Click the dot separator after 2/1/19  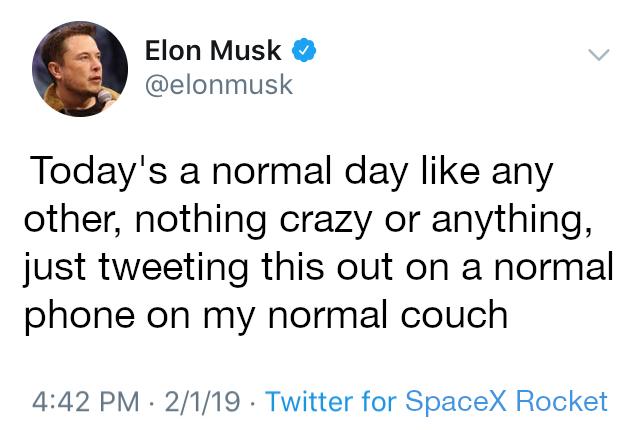click(253, 402)
